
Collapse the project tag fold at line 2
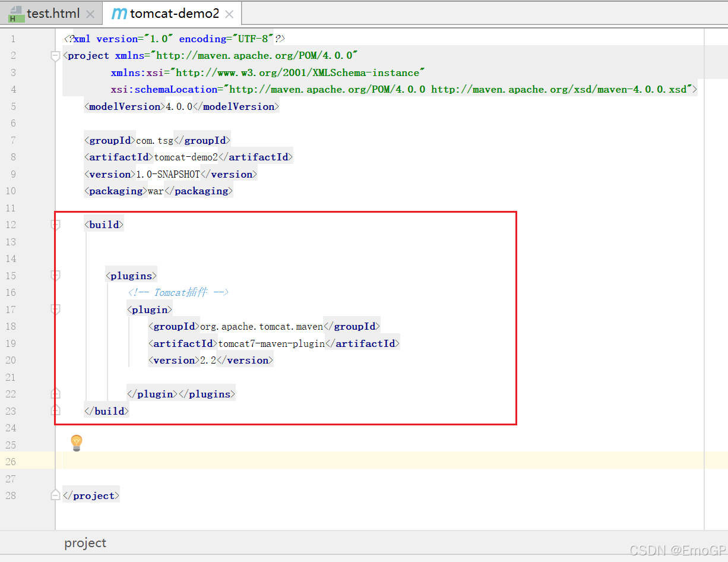55,56
